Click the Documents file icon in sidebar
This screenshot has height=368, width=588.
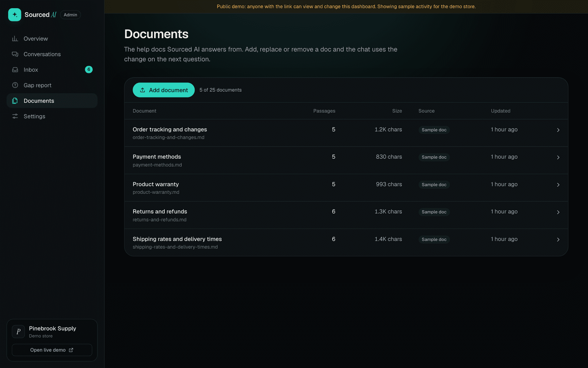click(x=15, y=101)
